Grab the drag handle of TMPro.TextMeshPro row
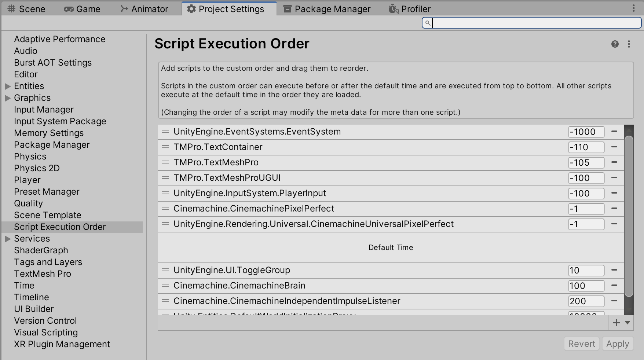The width and height of the screenshot is (644, 360). (x=165, y=162)
